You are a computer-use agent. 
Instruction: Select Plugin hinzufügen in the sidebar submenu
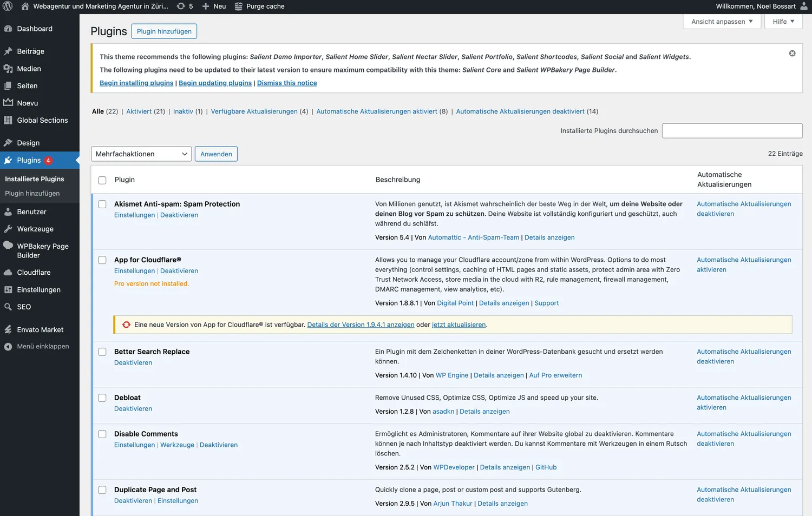(33, 193)
